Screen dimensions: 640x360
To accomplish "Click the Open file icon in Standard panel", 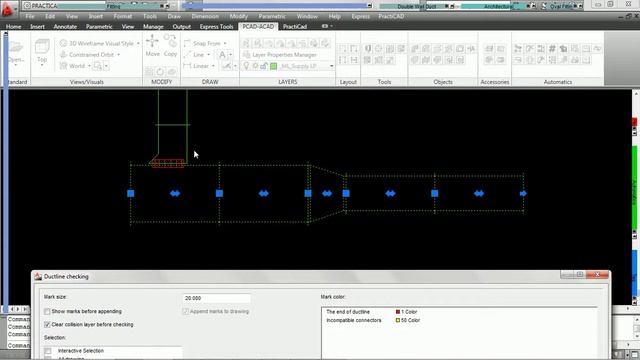I will tap(16, 47).
